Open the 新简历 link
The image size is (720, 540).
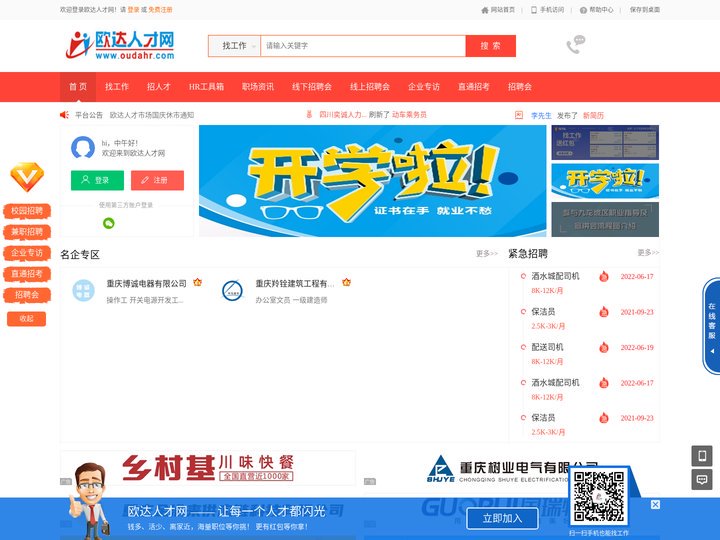click(593, 116)
